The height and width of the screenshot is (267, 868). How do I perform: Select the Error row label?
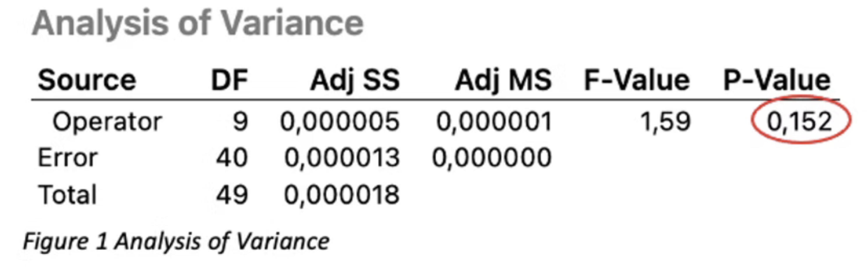pos(68,158)
